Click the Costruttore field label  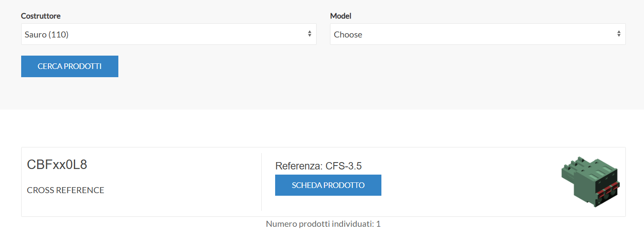tap(41, 16)
